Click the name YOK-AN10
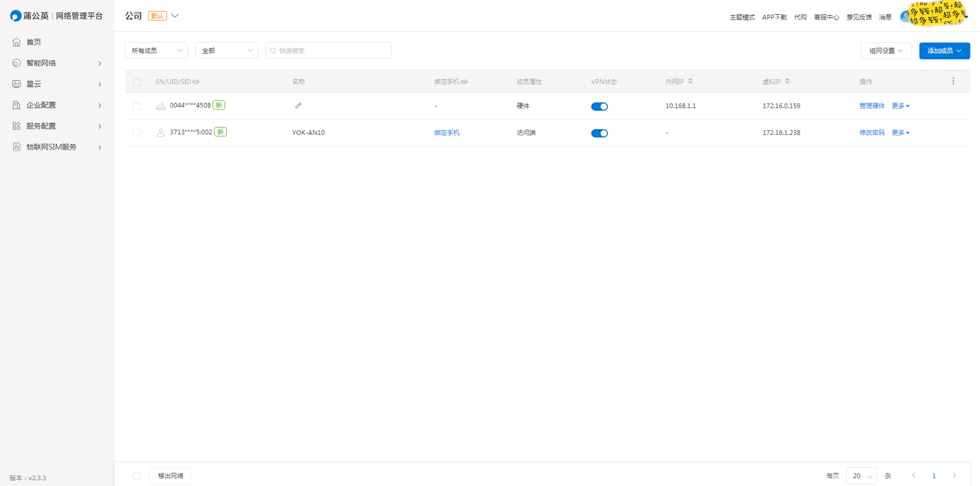Image resolution: width=980 pixels, height=486 pixels. [x=308, y=133]
